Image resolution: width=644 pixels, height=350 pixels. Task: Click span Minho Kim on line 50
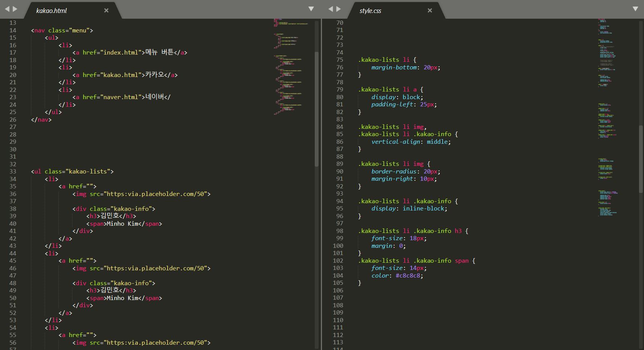click(x=124, y=298)
